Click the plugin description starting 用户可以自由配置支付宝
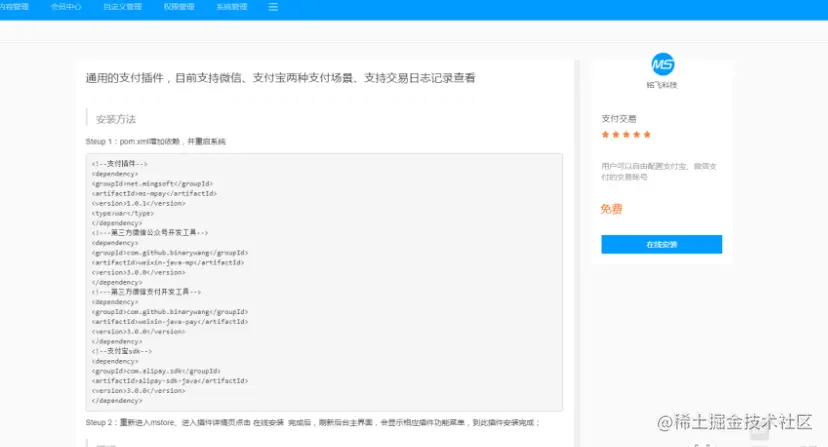Viewport: 828px width, 447px height. click(659, 171)
